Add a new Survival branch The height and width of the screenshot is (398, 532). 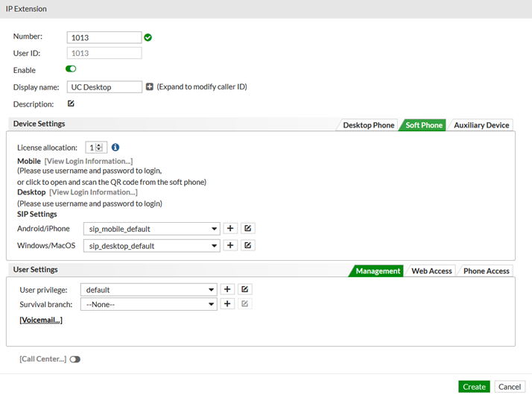228,304
